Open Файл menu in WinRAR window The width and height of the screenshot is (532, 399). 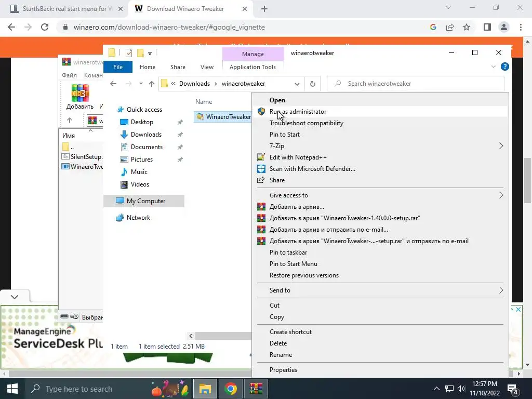pos(70,75)
